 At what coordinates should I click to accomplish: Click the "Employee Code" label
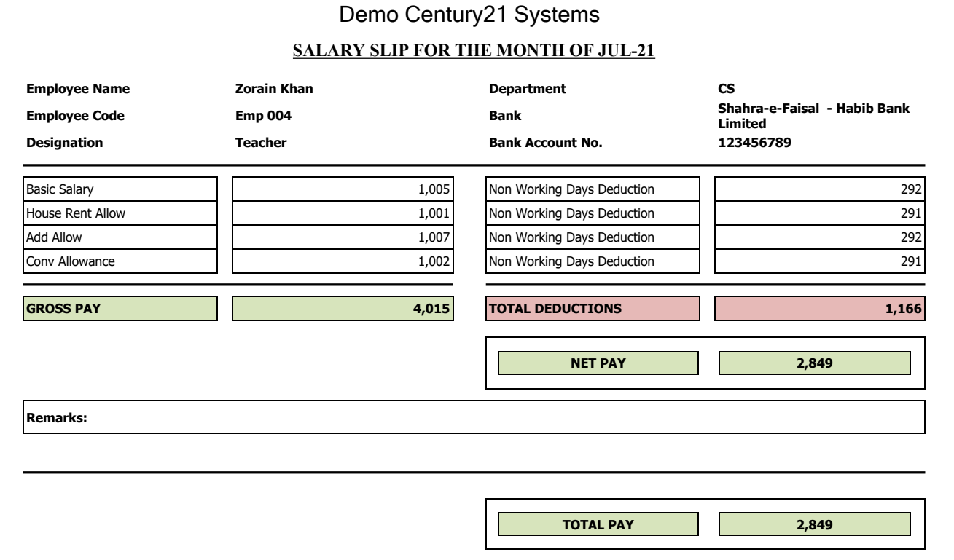75,116
